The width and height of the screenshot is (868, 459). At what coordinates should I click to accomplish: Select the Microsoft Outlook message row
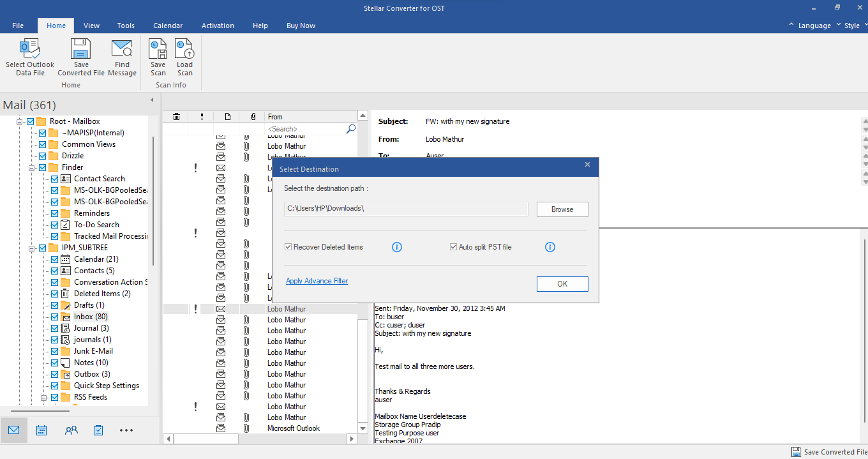(260, 428)
